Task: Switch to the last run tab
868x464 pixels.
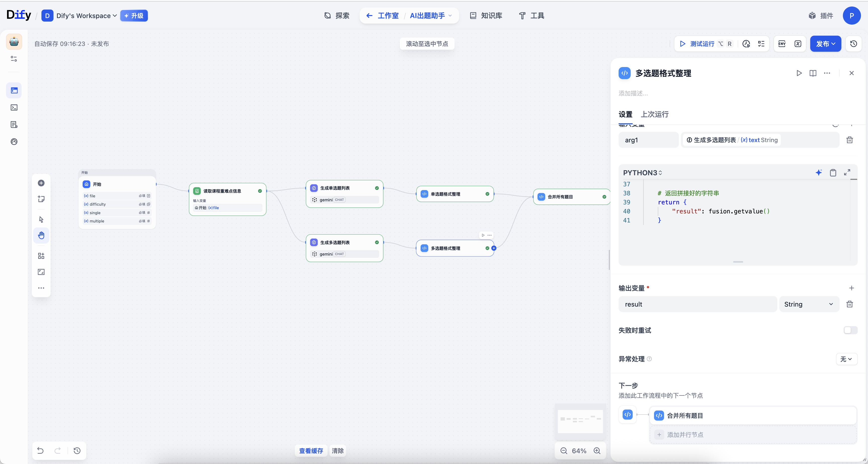Action: [654, 114]
